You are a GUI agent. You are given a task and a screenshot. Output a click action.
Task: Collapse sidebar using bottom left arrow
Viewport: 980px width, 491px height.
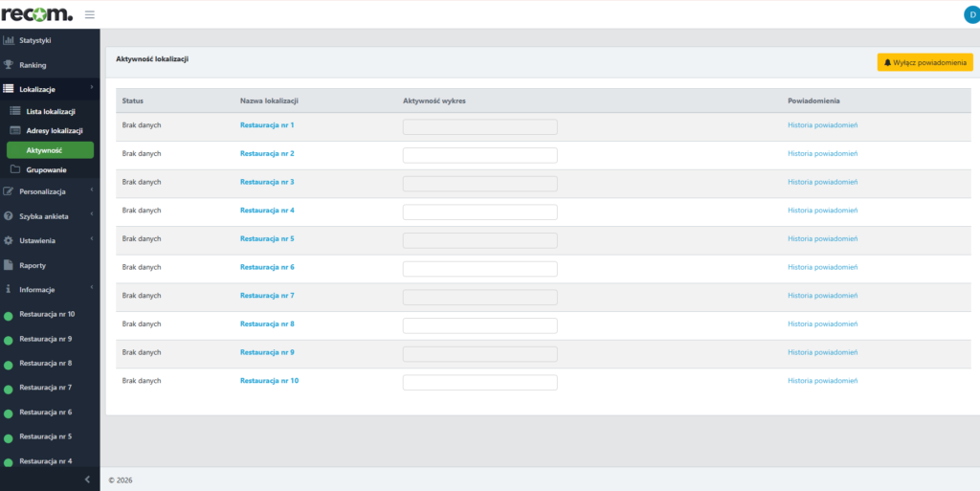point(88,479)
